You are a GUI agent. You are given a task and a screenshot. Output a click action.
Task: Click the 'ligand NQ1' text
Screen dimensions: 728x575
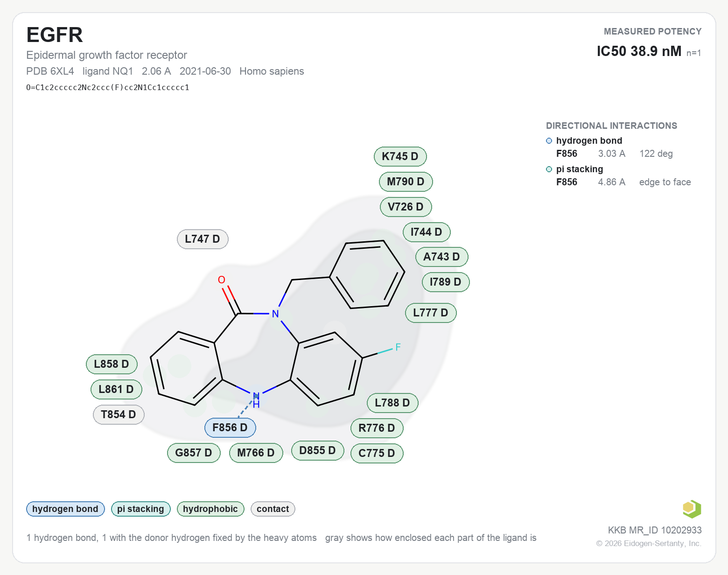(108, 71)
